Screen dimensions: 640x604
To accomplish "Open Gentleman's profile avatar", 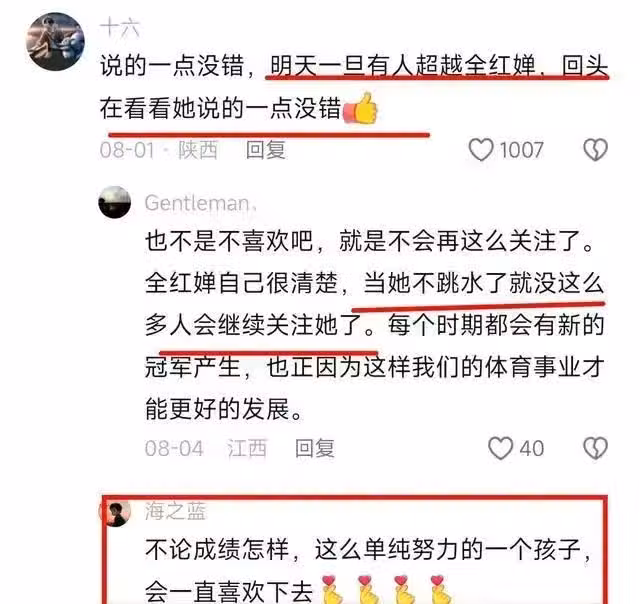I will coord(115,202).
